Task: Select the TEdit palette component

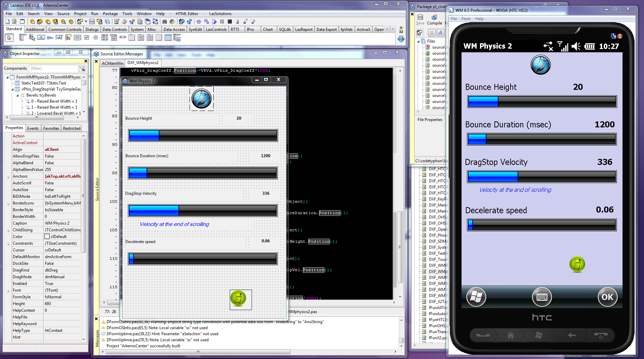Action: [x=59, y=38]
